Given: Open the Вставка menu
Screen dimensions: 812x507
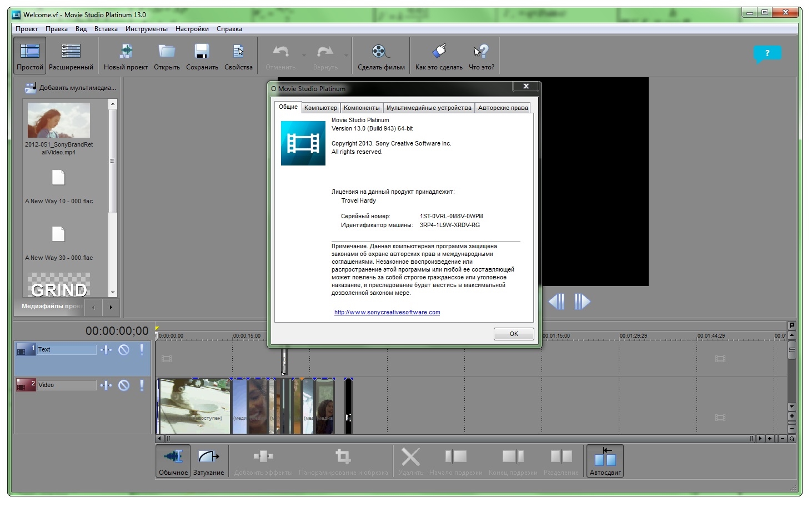Looking at the screenshot, I should [106, 29].
